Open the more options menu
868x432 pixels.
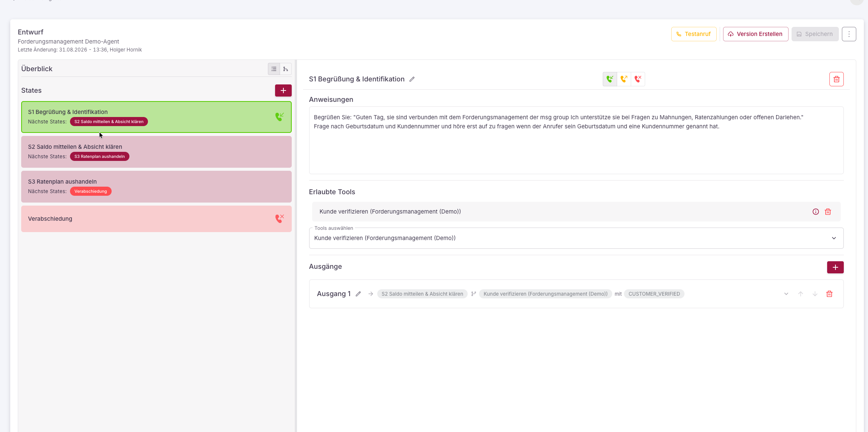(x=849, y=34)
